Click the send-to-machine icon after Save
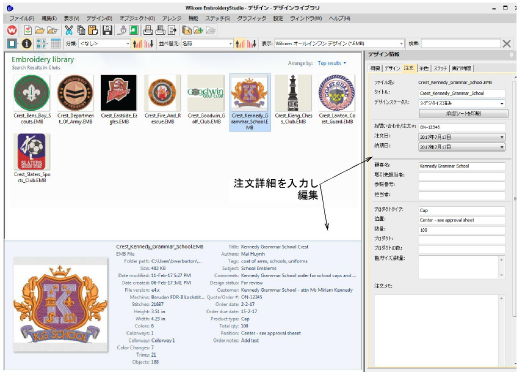 pos(122,30)
